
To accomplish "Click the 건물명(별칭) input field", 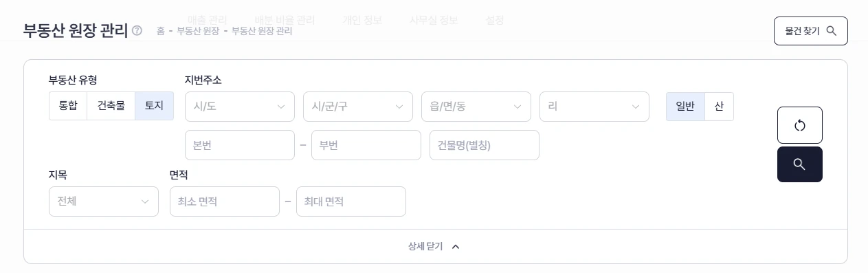I will pos(485,145).
